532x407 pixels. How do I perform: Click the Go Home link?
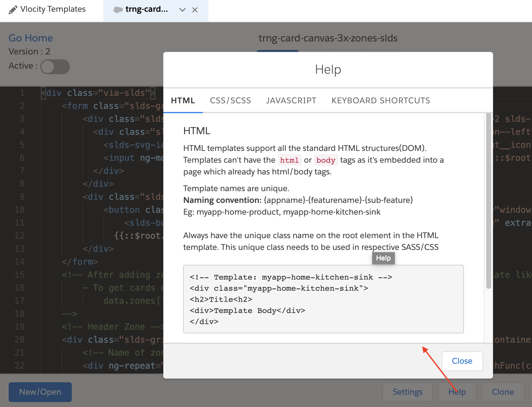pyautogui.click(x=31, y=38)
